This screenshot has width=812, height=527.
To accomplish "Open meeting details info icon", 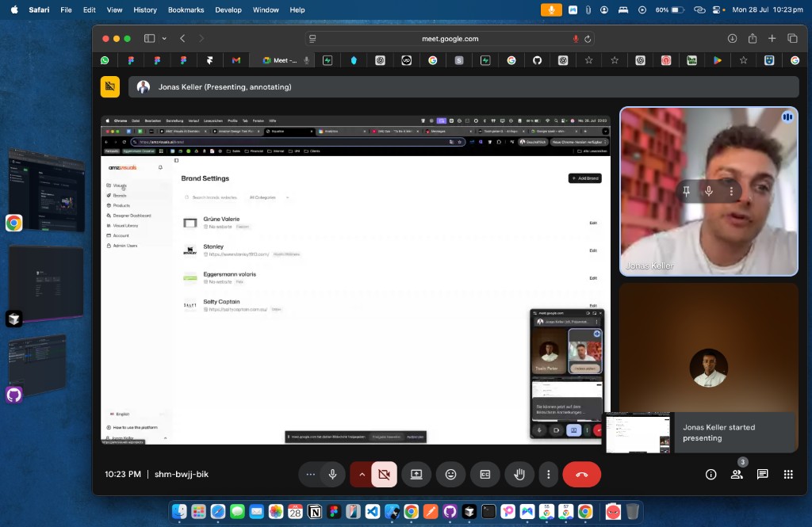I will 711,474.
